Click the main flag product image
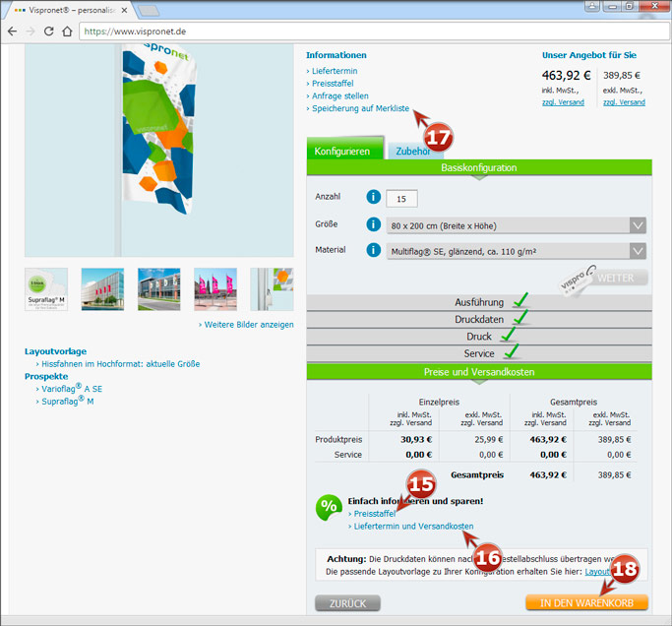Screen dimensions: 672x626 159,150
